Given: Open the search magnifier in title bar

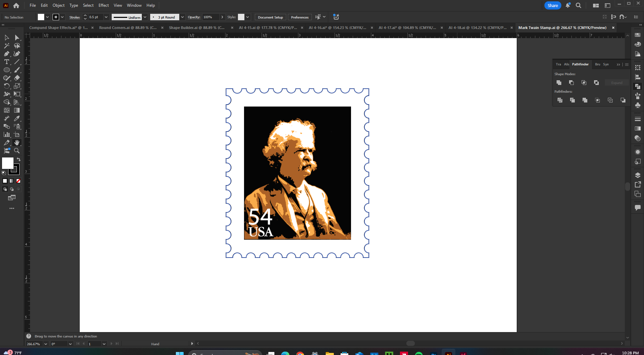Looking at the screenshot, I should [x=579, y=5].
